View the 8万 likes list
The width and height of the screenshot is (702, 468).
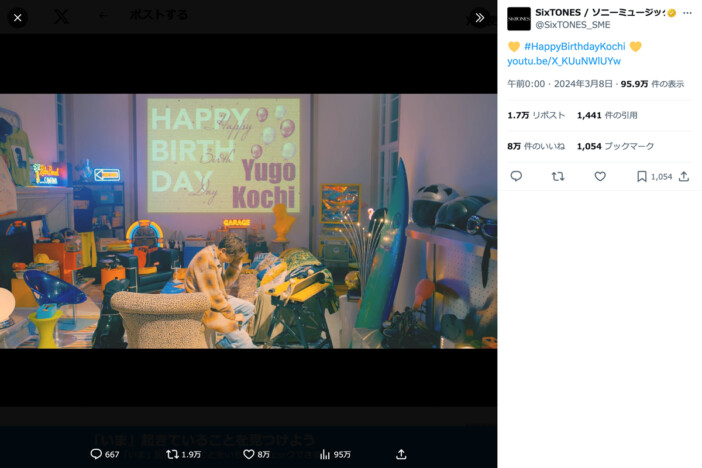coord(536,146)
